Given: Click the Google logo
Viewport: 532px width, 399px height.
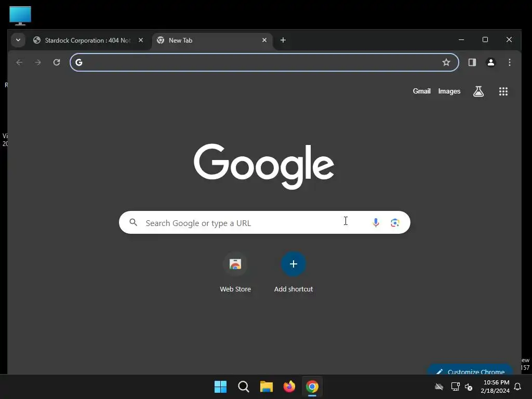Looking at the screenshot, I should pos(264,166).
